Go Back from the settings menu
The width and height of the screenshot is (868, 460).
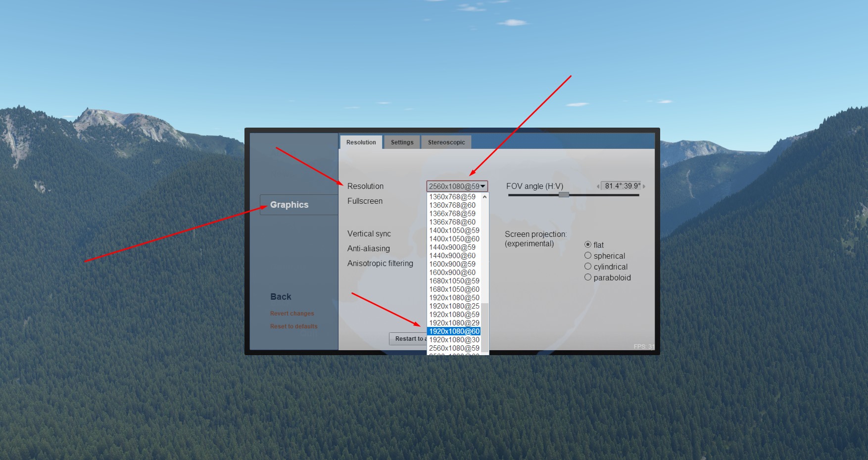pos(281,297)
